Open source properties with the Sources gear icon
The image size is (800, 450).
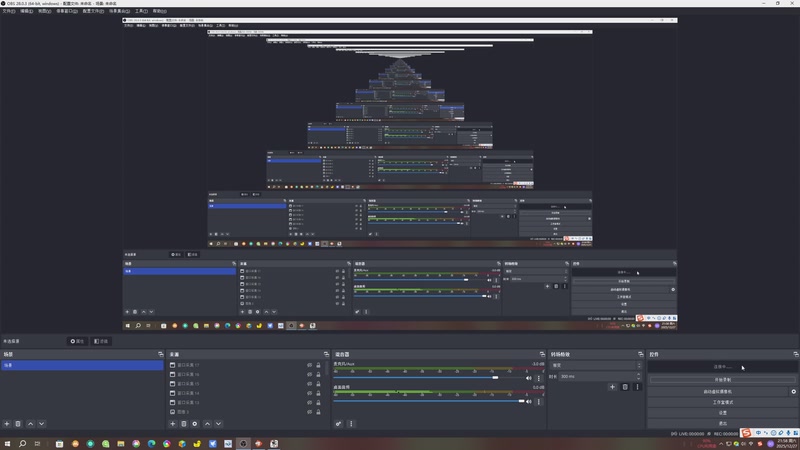click(x=195, y=423)
